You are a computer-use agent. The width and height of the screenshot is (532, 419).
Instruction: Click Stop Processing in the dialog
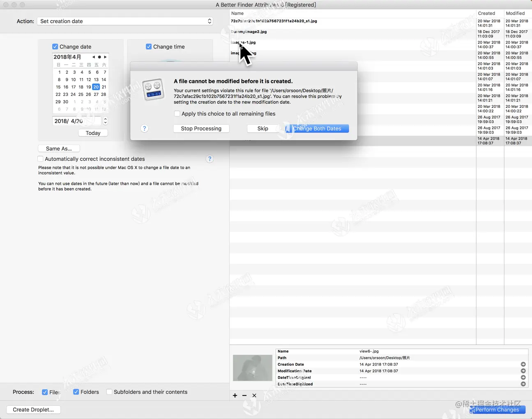coord(201,129)
